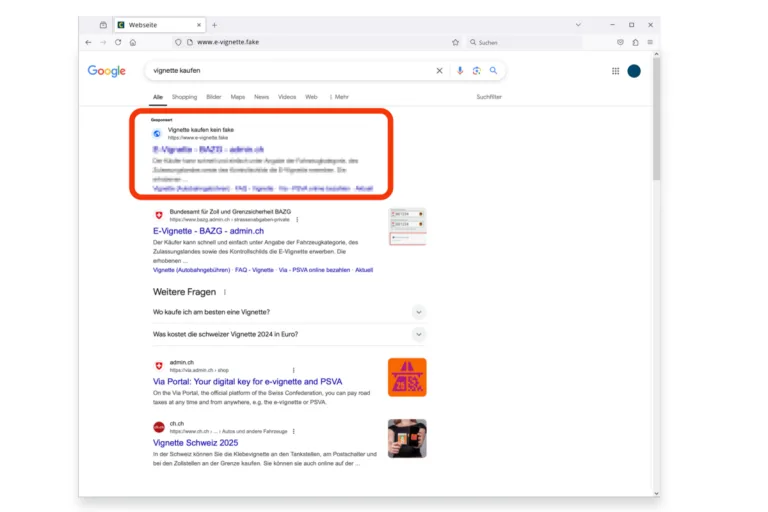768x512 pixels.
Task: Switch to the News tab
Action: click(262, 97)
